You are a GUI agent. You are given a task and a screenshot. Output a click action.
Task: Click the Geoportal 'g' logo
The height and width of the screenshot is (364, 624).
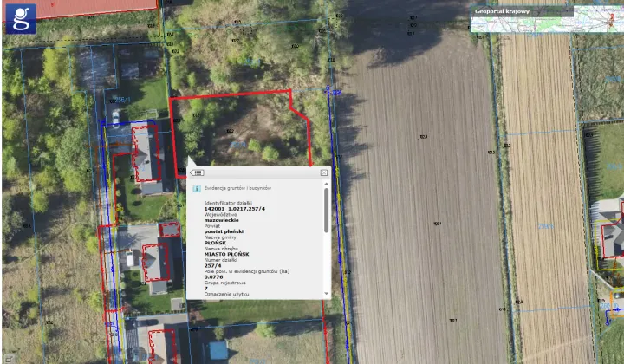pyautogui.click(x=21, y=19)
